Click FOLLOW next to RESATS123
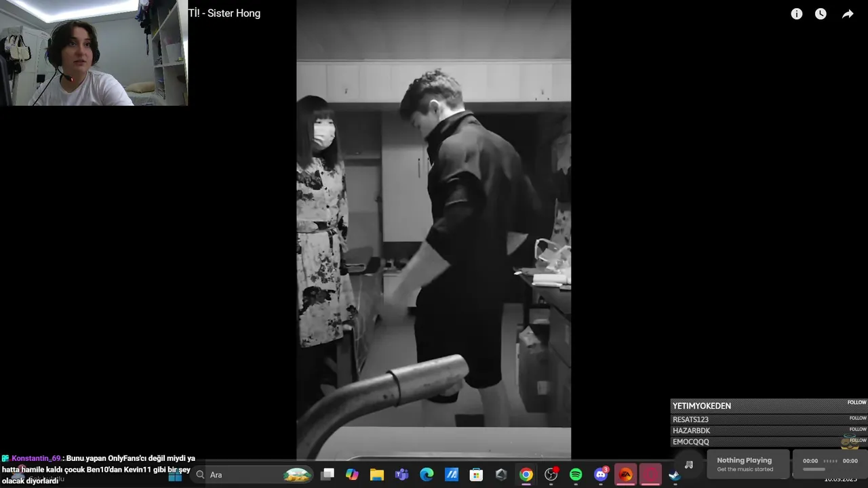This screenshot has width=868, height=488. pyautogui.click(x=858, y=418)
